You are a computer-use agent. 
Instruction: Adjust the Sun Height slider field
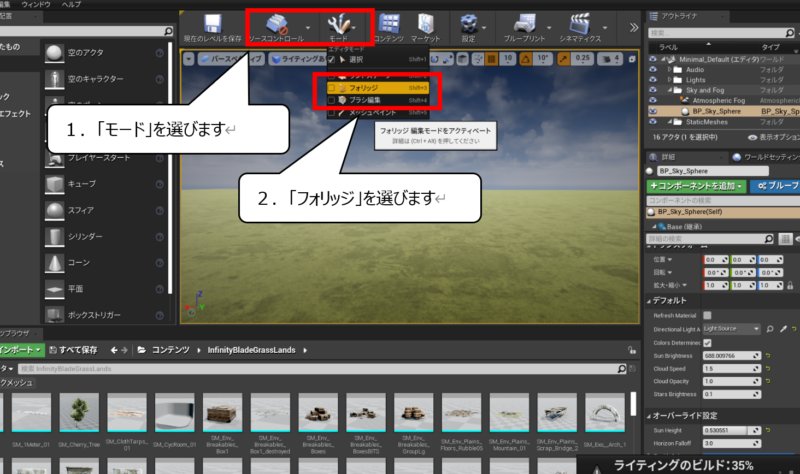coord(732,431)
